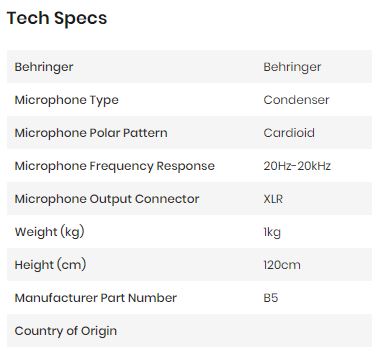
Task: Select the Manufacturer Part Number label
Action: coord(95,298)
